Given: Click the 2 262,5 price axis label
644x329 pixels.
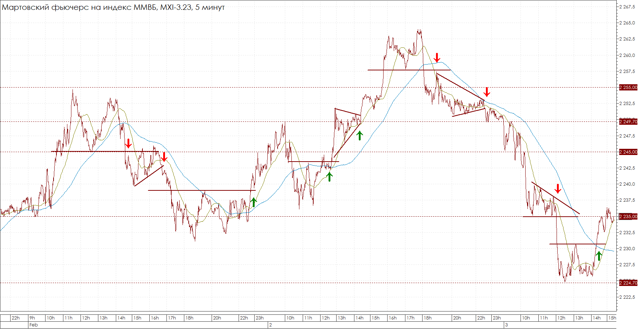Looking at the screenshot, I should (x=627, y=39).
